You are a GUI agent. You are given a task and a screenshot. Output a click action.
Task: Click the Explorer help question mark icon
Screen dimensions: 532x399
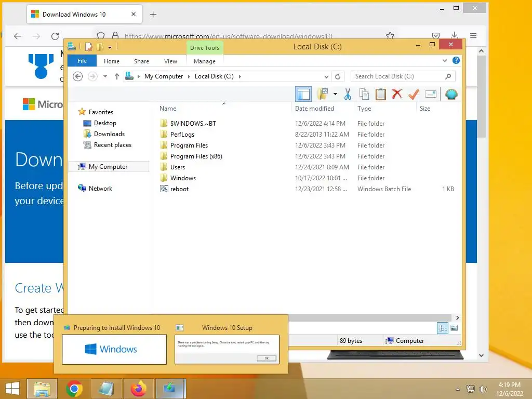tap(456, 60)
